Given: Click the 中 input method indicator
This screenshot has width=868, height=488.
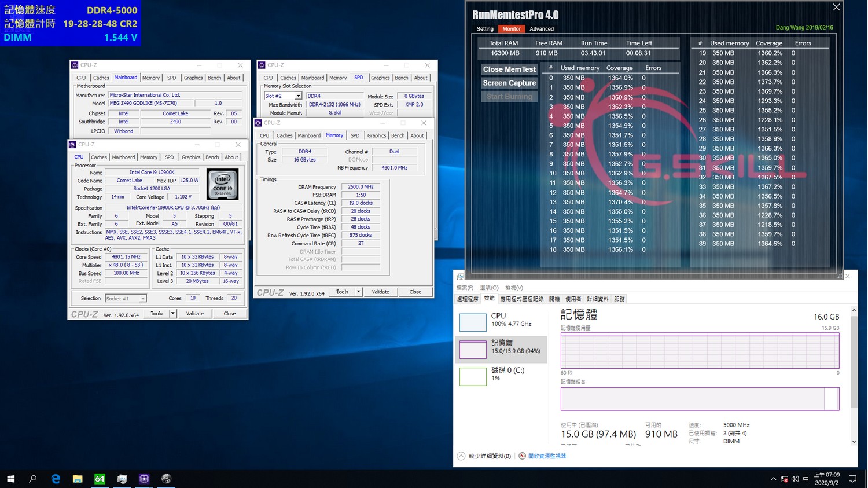Looking at the screenshot, I should (x=806, y=479).
